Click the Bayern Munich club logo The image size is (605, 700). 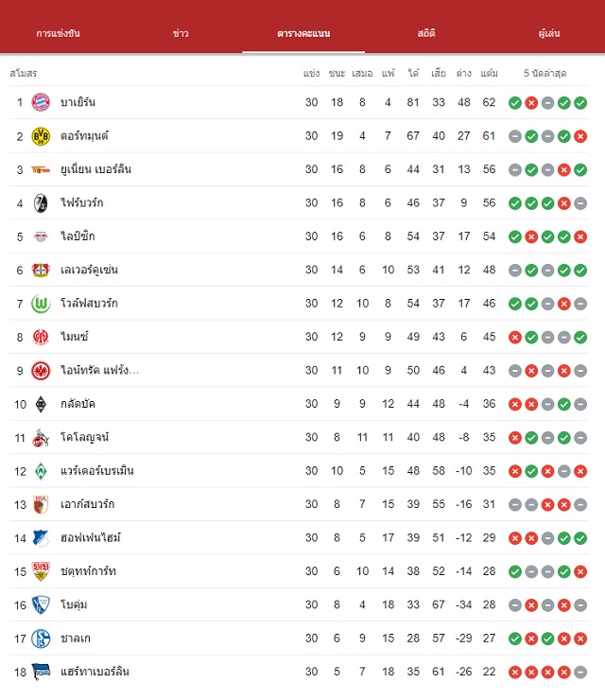41,102
